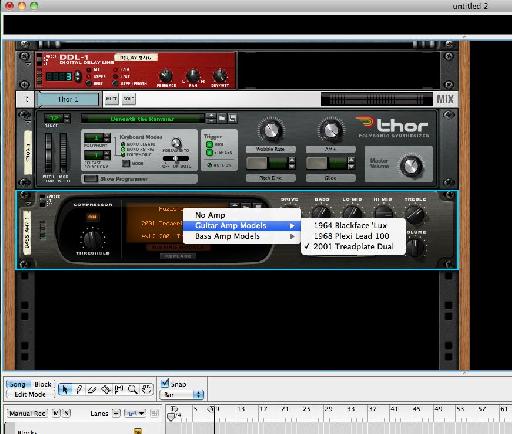Toggle the Compressor On button
Viewport: 512px width, 434px height.
[x=92, y=217]
